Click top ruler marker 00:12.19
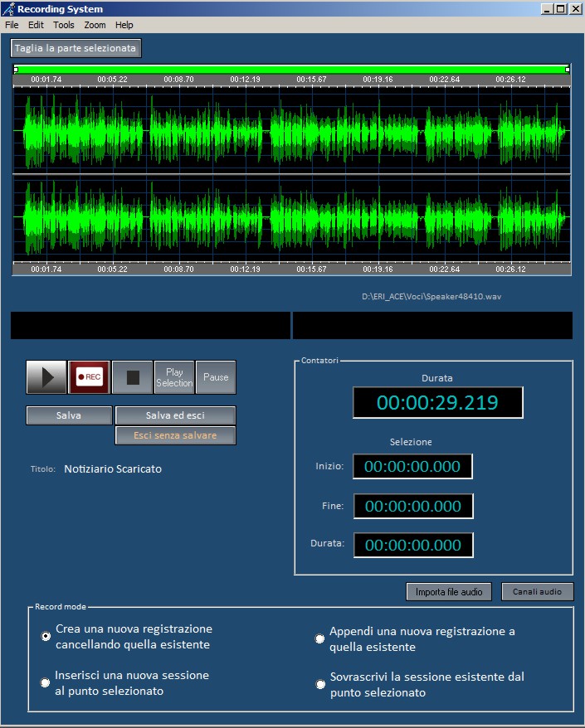The height and width of the screenshot is (728, 585). 245,80
